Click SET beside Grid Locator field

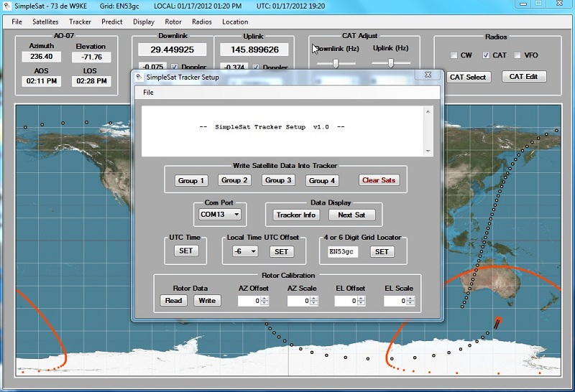(x=382, y=252)
